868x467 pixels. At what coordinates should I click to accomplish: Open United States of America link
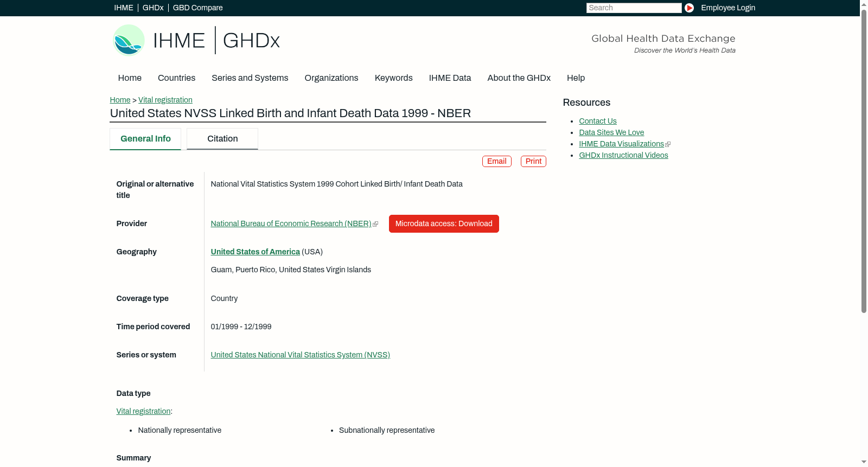click(x=255, y=252)
